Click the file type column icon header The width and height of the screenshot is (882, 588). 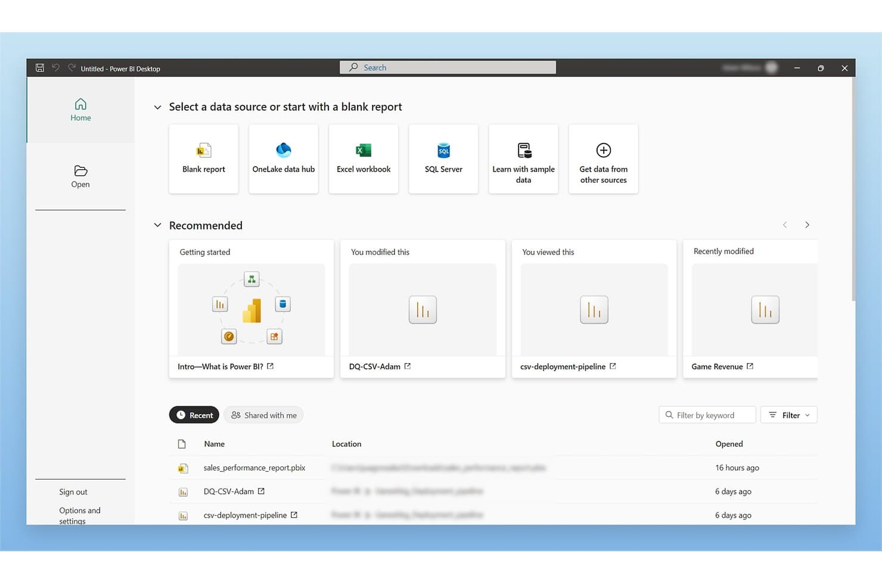click(x=182, y=444)
